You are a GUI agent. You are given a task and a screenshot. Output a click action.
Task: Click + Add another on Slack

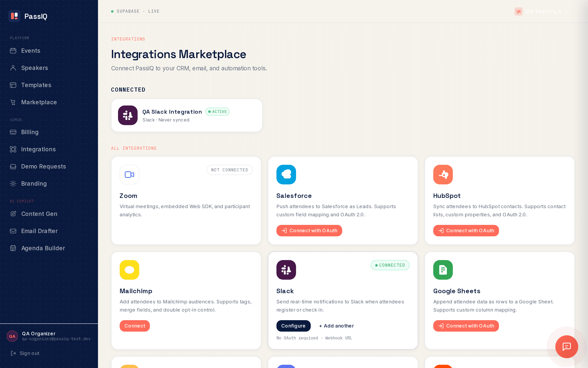(x=336, y=326)
